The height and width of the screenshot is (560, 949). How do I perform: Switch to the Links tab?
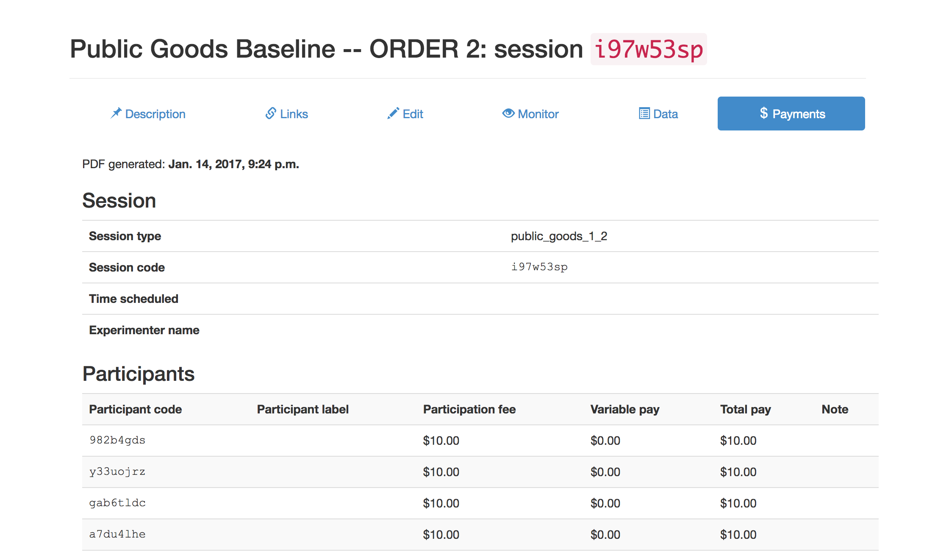click(x=294, y=114)
